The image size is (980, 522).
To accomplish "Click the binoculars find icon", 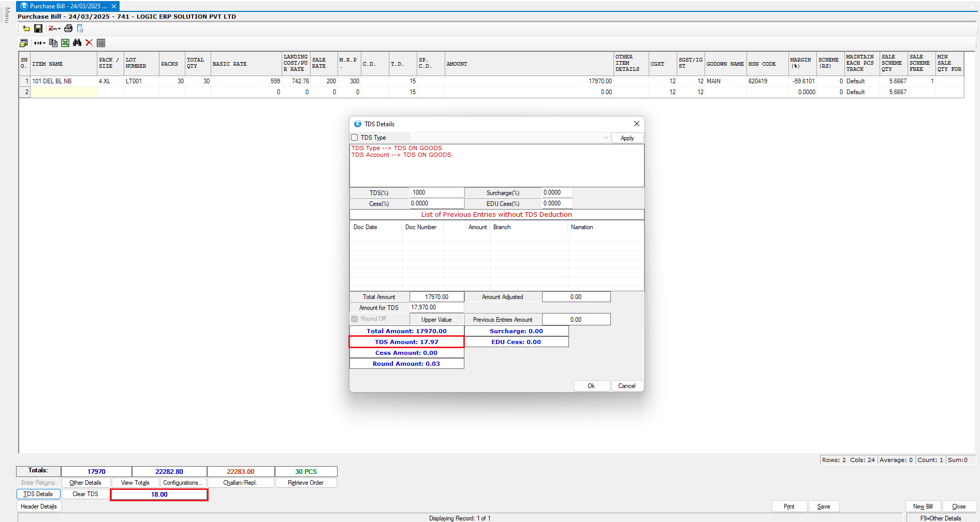I will click(77, 43).
